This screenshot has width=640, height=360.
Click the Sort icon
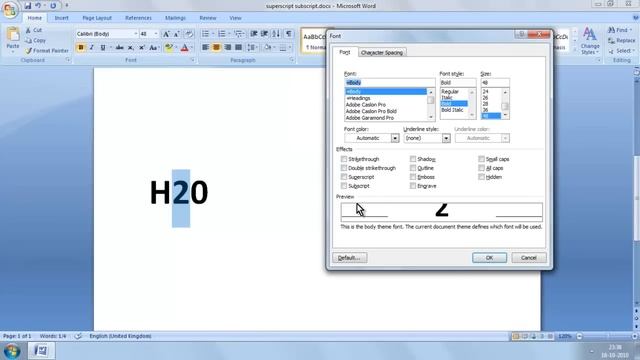276,34
